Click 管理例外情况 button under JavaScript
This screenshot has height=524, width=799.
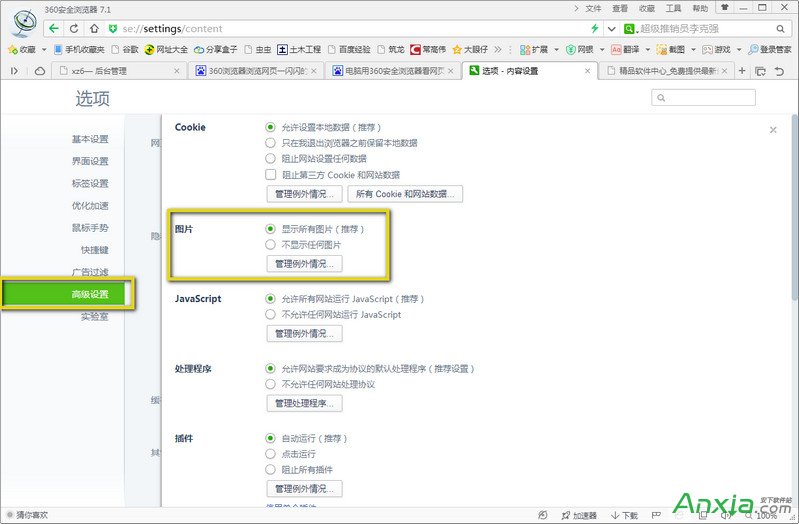(x=304, y=333)
